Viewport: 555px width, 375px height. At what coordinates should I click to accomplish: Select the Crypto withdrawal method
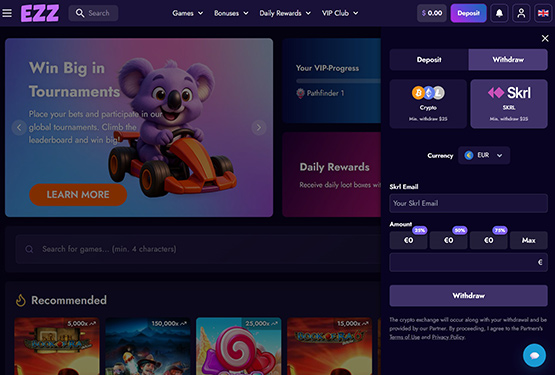coord(428,104)
